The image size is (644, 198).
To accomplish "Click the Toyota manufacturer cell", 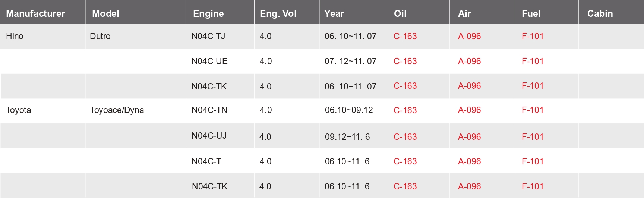I will click(x=18, y=110).
